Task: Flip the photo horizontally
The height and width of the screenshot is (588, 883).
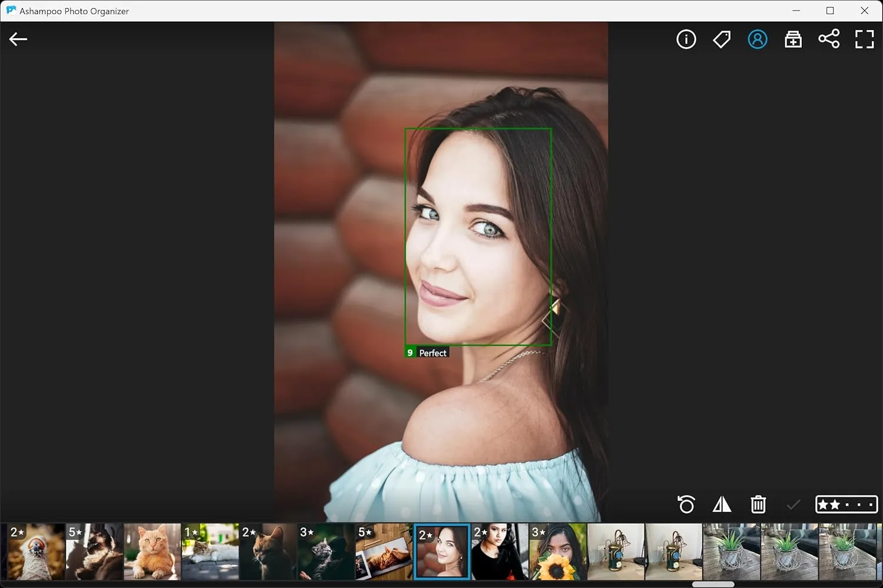Action: (722, 504)
